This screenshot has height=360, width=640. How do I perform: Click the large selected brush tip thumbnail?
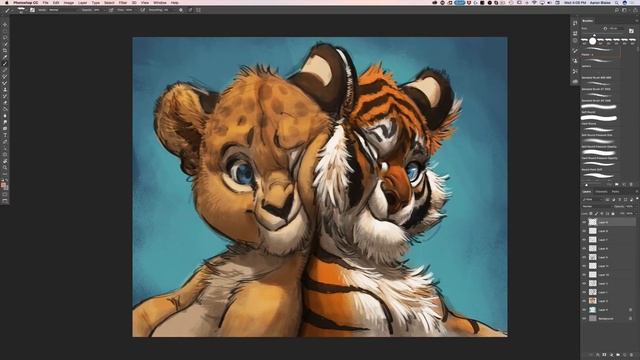point(593,41)
